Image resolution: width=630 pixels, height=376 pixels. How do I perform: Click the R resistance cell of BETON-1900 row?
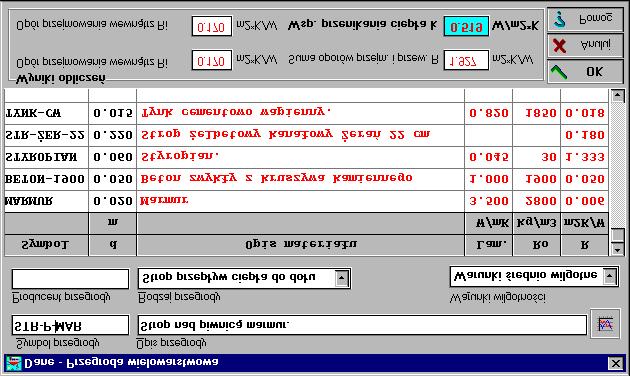pyautogui.click(x=585, y=180)
